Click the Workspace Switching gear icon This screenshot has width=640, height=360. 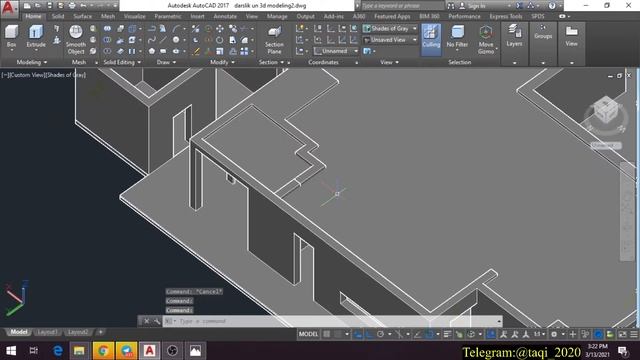(554, 334)
